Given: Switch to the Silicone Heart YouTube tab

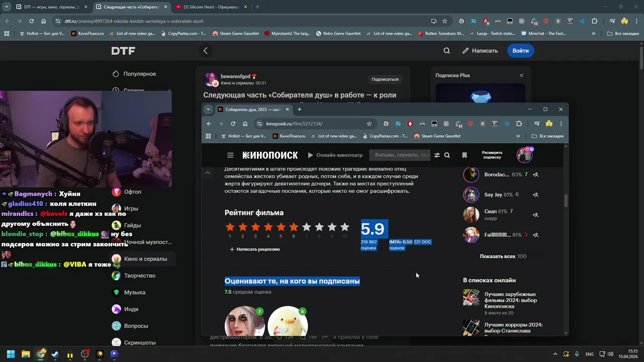Looking at the screenshot, I should (x=210, y=7).
